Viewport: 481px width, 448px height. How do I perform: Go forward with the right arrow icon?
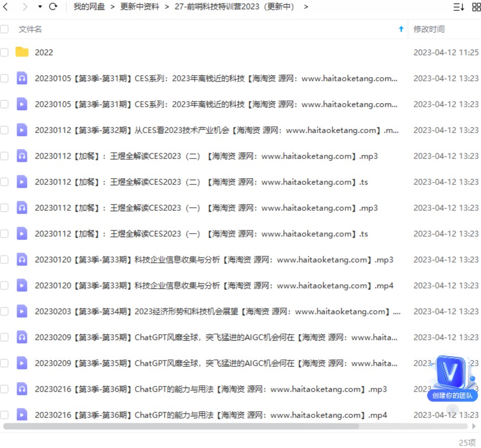point(25,6)
